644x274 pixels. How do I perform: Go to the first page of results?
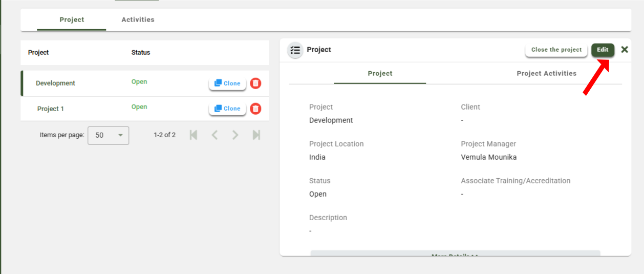pyautogui.click(x=194, y=135)
